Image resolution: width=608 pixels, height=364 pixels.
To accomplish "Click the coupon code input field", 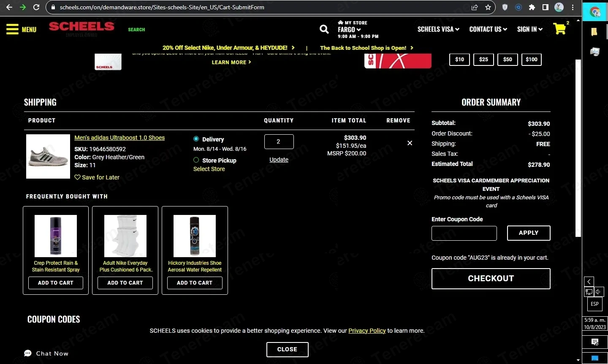I will (464, 233).
